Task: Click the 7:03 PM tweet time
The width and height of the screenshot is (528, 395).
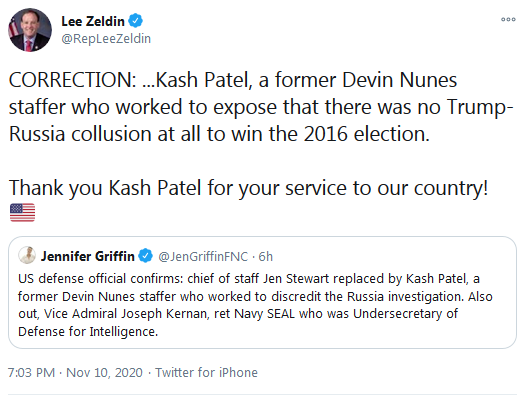Action: click(31, 372)
